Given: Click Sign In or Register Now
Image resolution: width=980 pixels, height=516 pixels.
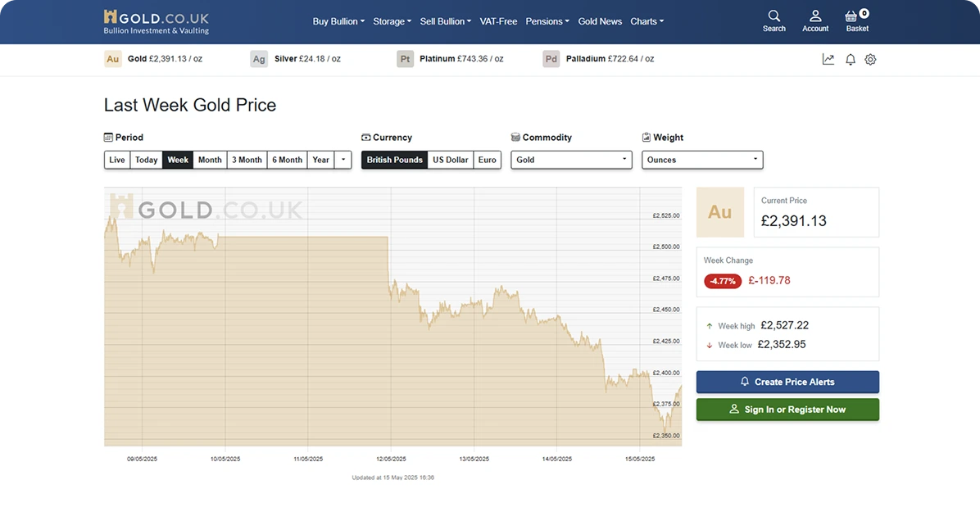Looking at the screenshot, I should tap(787, 410).
